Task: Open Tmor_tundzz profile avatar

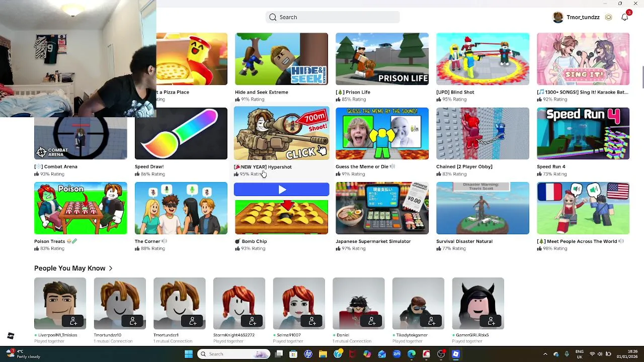Action: (558, 17)
